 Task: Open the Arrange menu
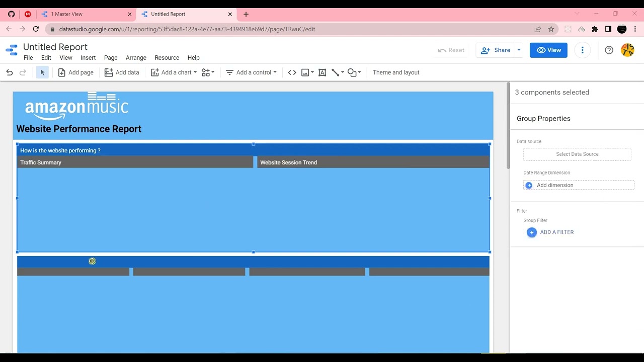coord(136,58)
